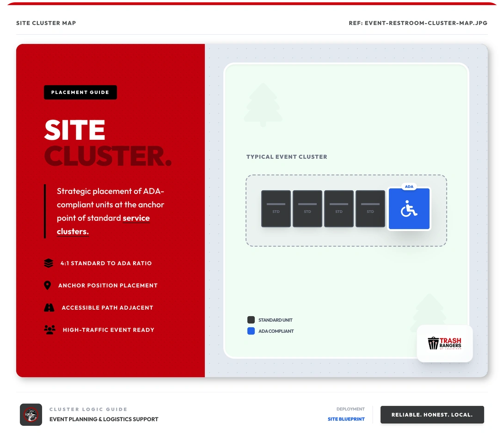504x442 pixels.
Task: Click the 4:1 ratio stacked-layers icon
Action: [x=48, y=263]
